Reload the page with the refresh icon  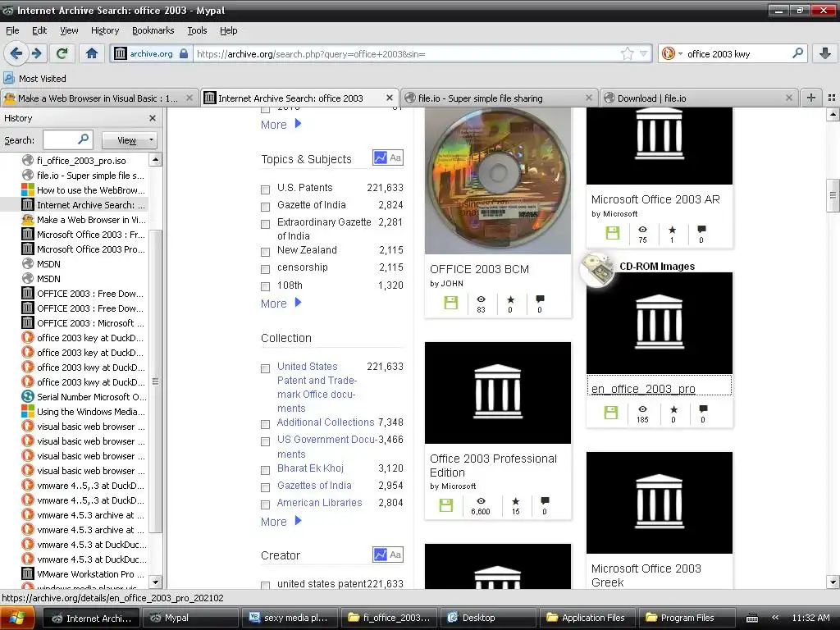[62, 53]
